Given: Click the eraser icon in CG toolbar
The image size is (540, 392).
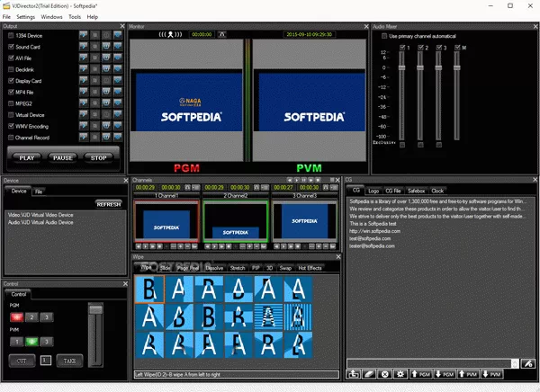Looking at the screenshot, I should tap(370, 373).
